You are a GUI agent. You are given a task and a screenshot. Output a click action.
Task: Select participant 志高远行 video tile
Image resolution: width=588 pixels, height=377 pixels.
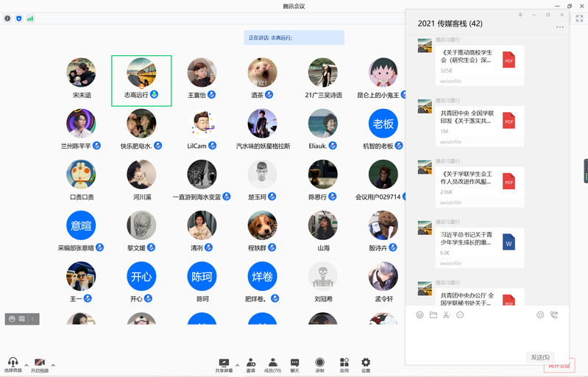point(141,80)
